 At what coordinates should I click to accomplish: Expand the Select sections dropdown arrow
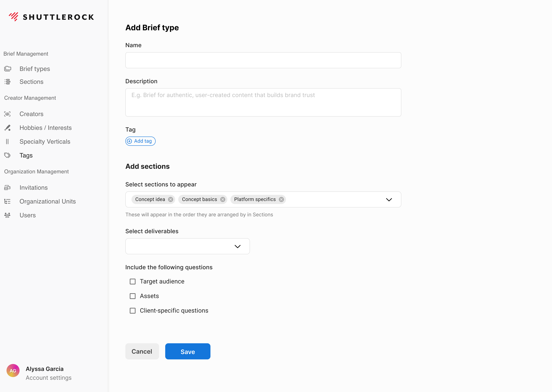pyautogui.click(x=389, y=200)
